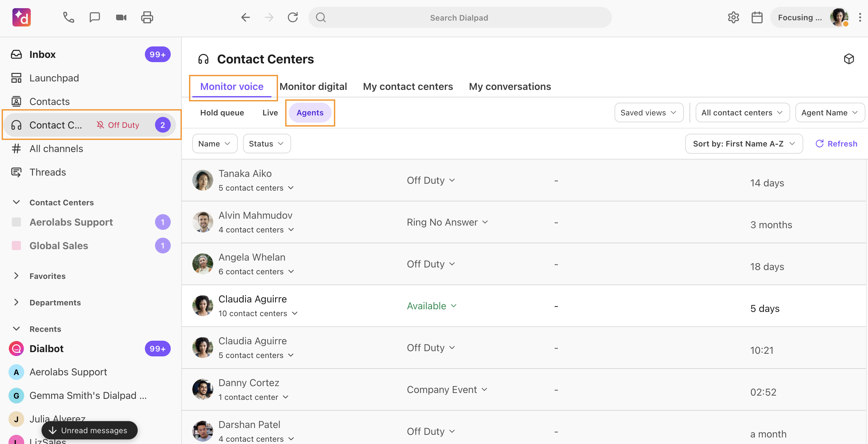868x444 pixels.
Task: Click Angela Whelan's agent name
Action: click(x=252, y=257)
